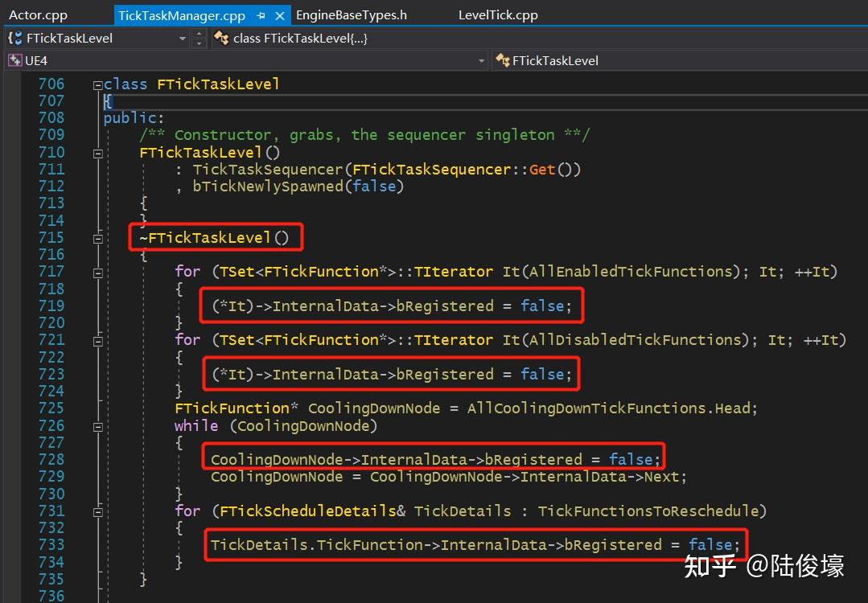Click the FTickTaskLevel scope icon in the navigation bar
The image size is (868, 603).
[13, 37]
